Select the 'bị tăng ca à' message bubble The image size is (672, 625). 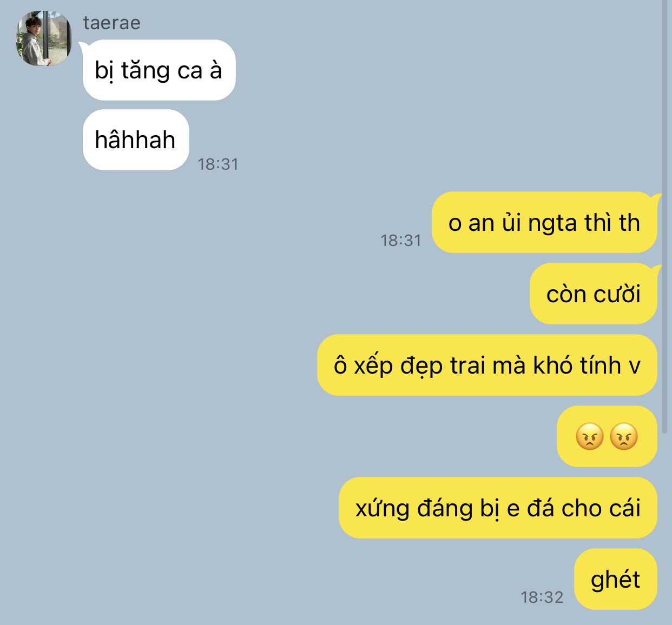pyautogui.click(x=159, y=70)
